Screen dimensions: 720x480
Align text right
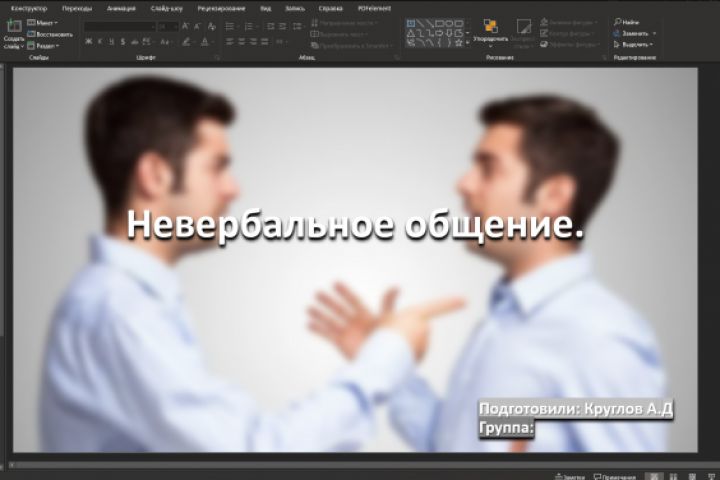(x=253, y=42)
